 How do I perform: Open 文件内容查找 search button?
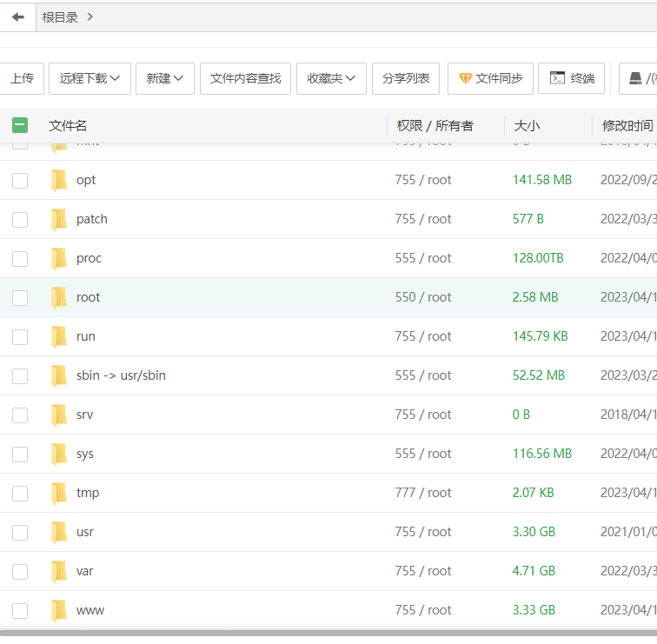(x=246, y=78)
